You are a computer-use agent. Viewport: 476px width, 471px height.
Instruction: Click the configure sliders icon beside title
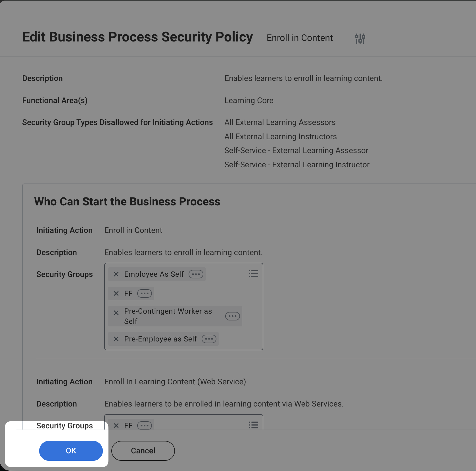point(360,38)
